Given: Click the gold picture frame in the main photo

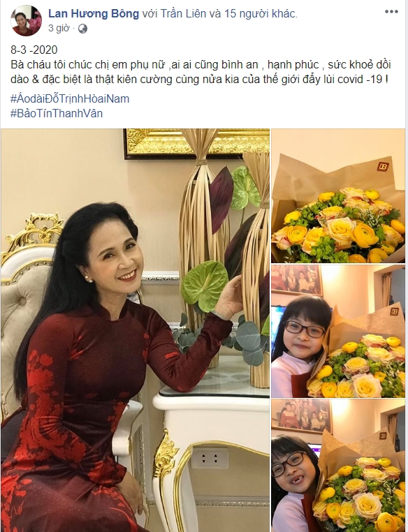Looking at the screenshot, I should [197, 143].
